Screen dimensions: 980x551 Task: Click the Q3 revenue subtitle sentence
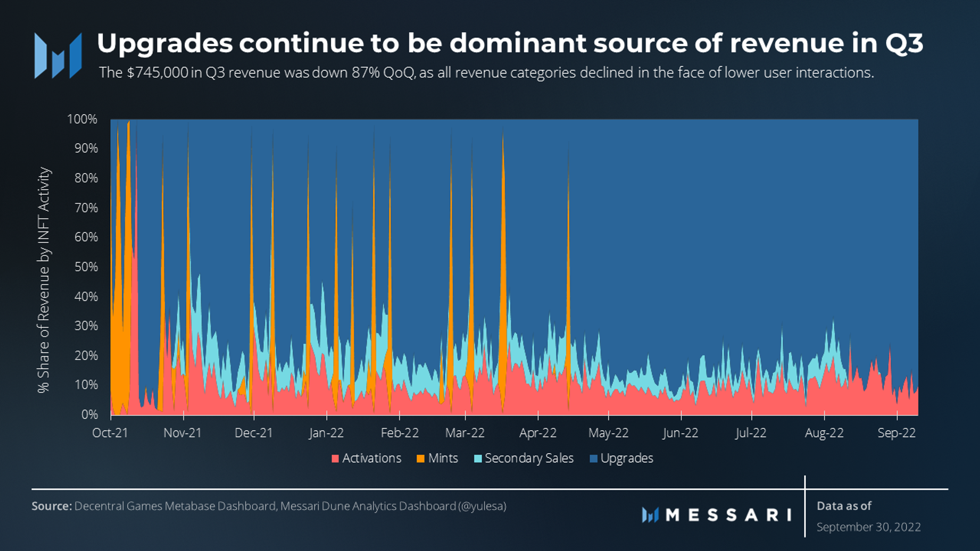pyautogui.click(x=486, y=73)
